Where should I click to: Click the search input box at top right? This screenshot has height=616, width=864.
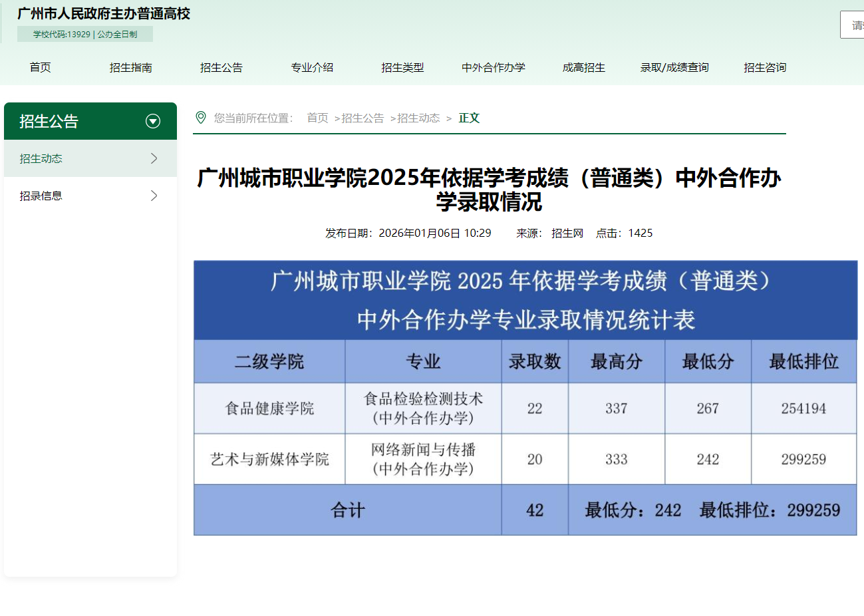click(x=853, y=25)
